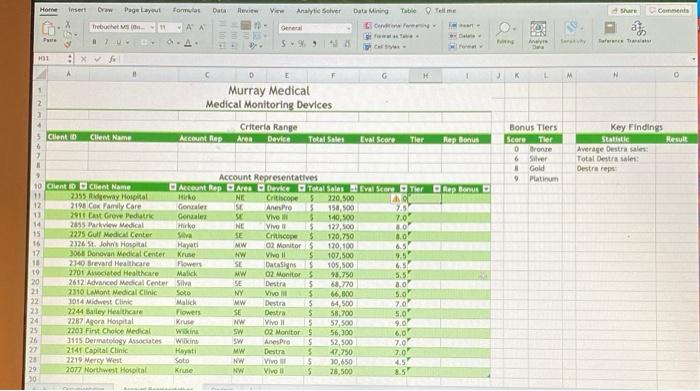This screenshot has width=700, height=391.
Task: Click the Insert cells button
Action: click(x=464, y=25)
